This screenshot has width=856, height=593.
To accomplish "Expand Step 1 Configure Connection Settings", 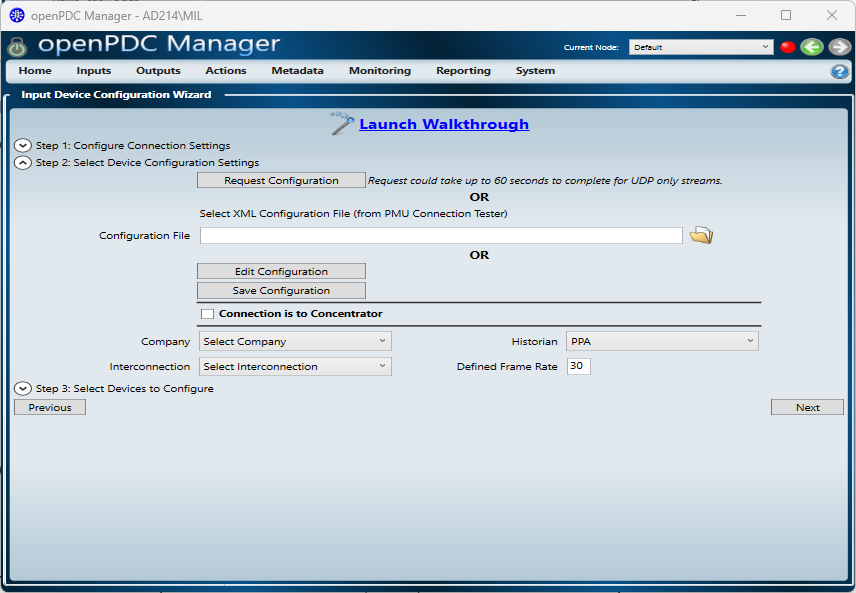I will click(x=23, y=146).
